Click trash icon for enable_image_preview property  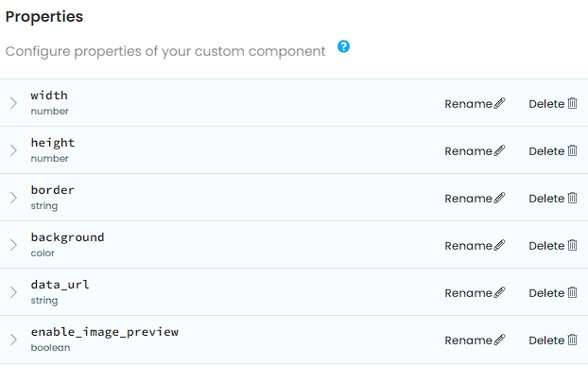tap(572, 340)
